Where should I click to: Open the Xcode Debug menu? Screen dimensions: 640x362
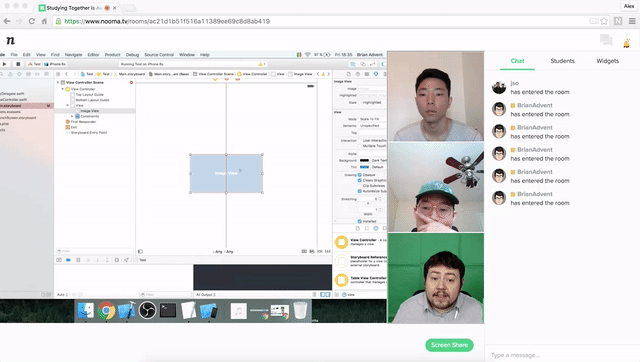[132, 55]
